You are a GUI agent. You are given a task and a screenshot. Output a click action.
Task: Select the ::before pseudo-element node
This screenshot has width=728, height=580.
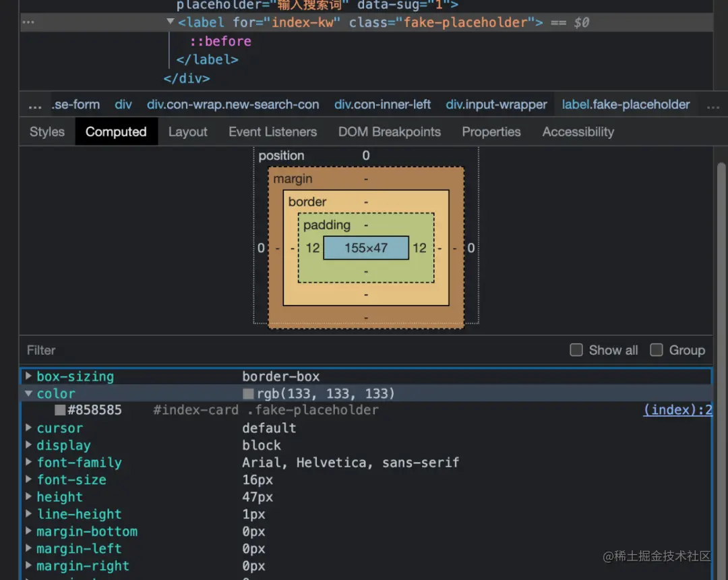(x=220, y=41)
